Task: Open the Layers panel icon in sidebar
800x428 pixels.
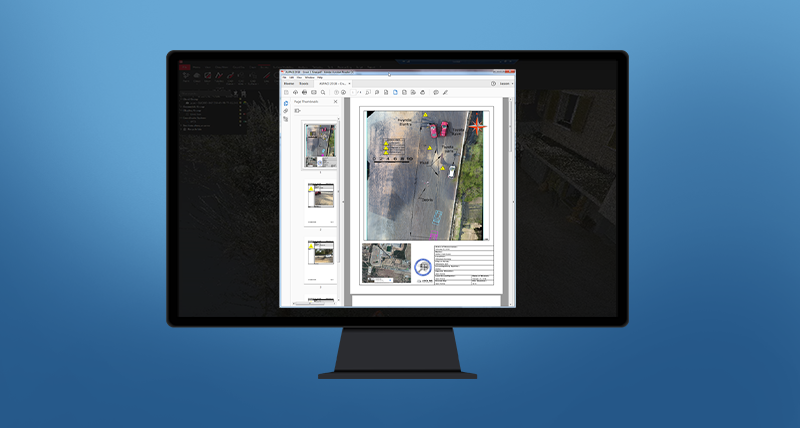Action: (x=285, y=119)
